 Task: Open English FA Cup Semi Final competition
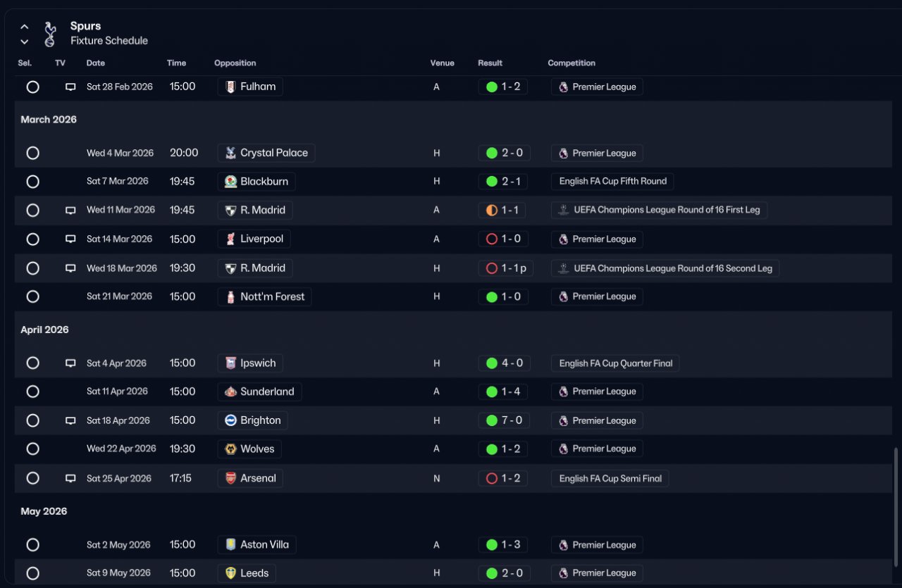coord(610,478)
